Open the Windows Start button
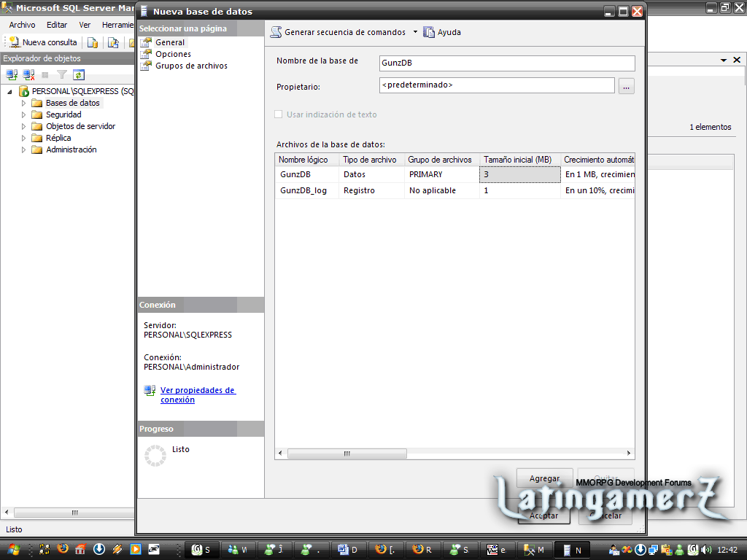This screenshot has width=747, height=560. click(13, 550)
